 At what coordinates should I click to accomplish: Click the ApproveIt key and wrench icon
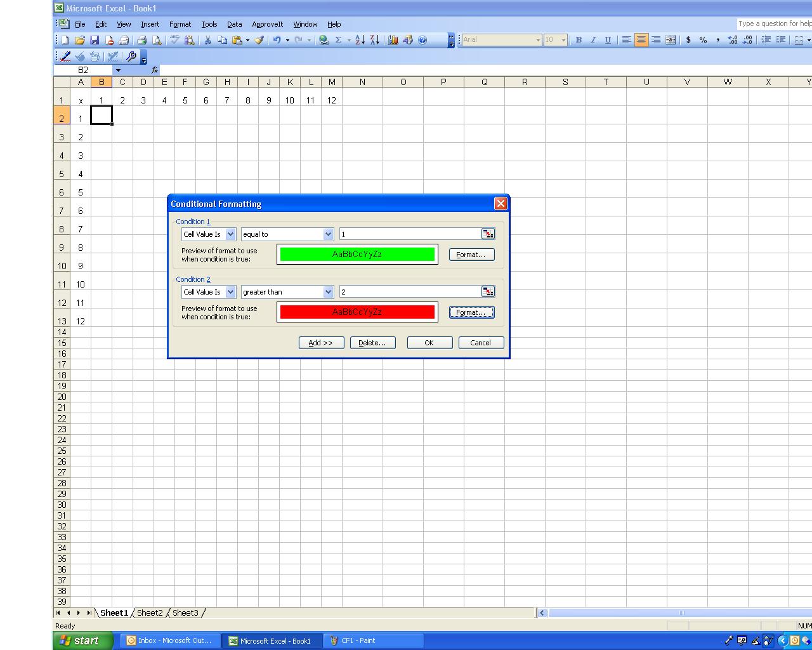pos(131,56)
